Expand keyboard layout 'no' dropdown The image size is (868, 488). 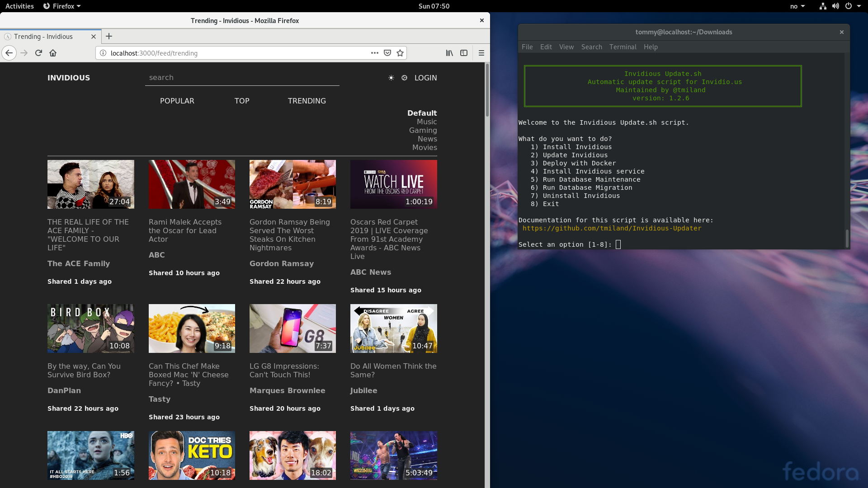[797, 6]
